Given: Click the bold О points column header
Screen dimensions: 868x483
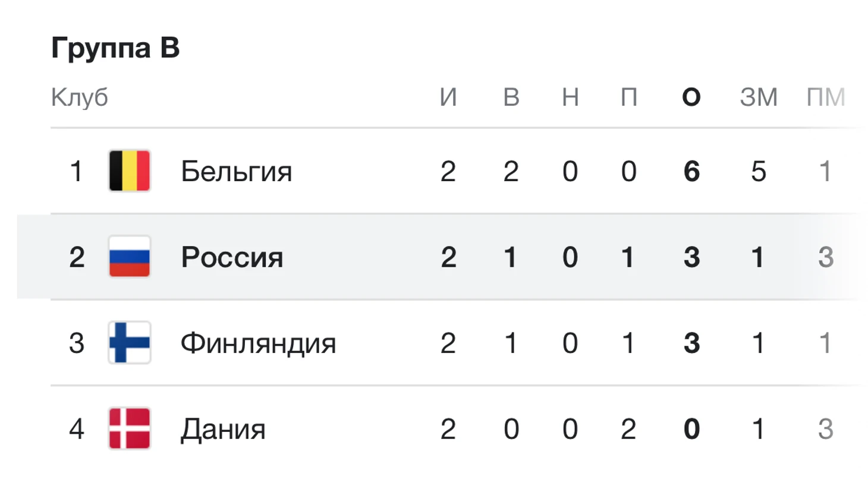Looking at the screenshot, I should click(691, 97).
